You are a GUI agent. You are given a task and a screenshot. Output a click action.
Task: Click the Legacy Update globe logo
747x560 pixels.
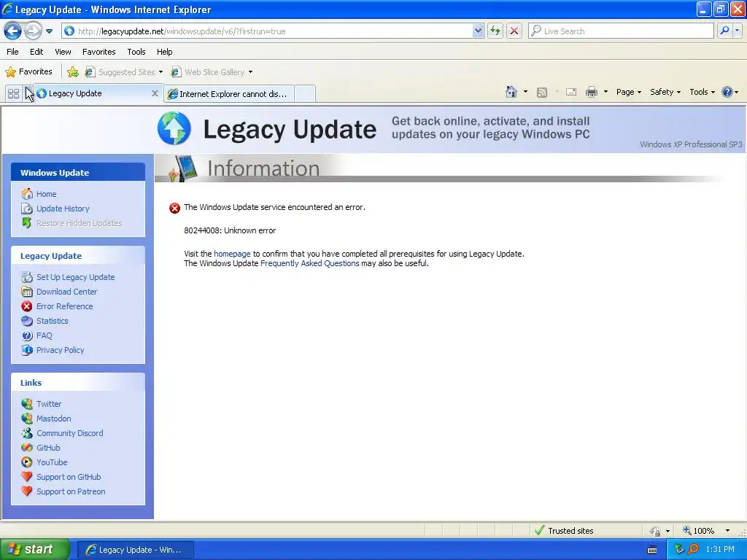(174, 128)
